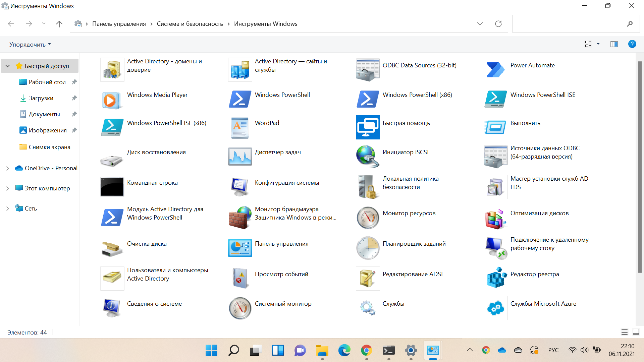Open Диспетчер задач icon
This screenshot has width=644, height=362.
pyautogui.click(x=240, y=157)
